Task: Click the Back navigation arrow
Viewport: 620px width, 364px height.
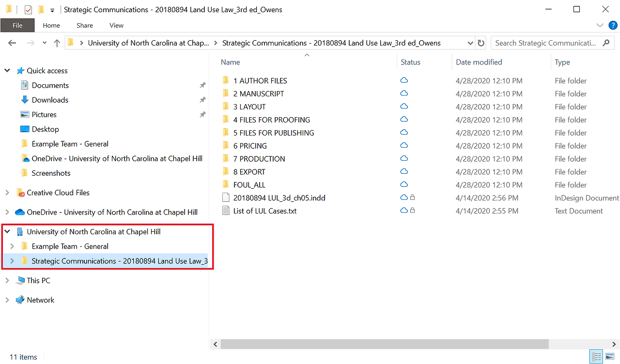Action: [x=12, y=43]
